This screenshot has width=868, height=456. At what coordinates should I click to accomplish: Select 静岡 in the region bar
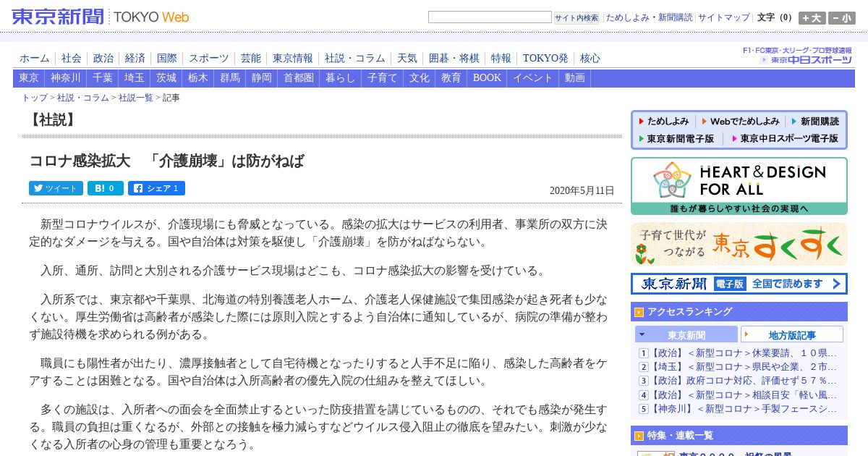pos(262,78)
